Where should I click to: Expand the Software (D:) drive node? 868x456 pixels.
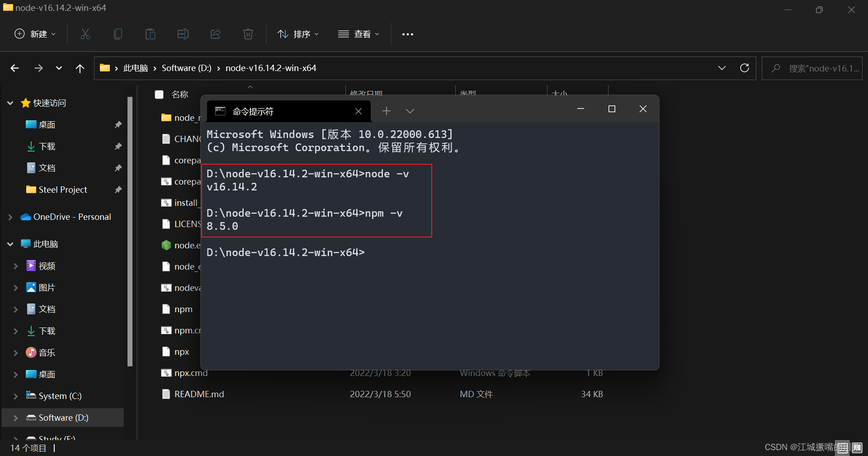click(x=16, y=418)
